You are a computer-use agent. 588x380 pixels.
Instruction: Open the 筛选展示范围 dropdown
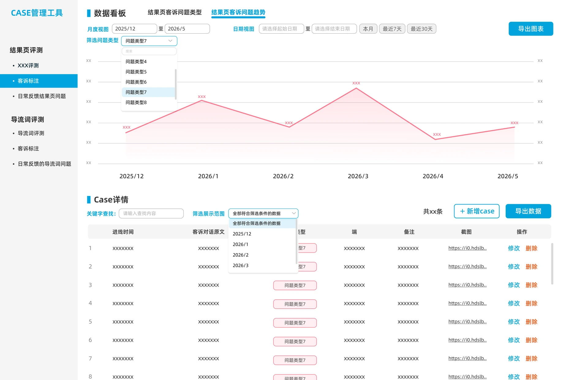[263, 213]
